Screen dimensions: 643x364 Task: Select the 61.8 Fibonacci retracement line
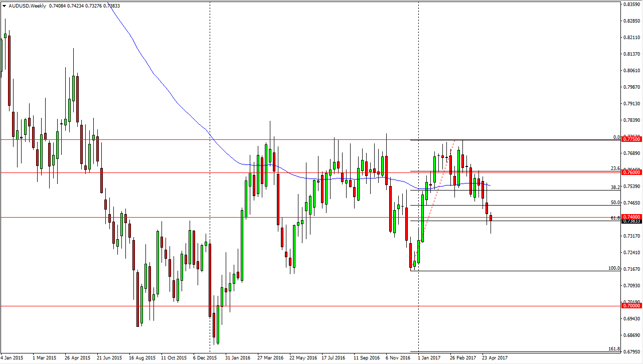pos(552,221)
